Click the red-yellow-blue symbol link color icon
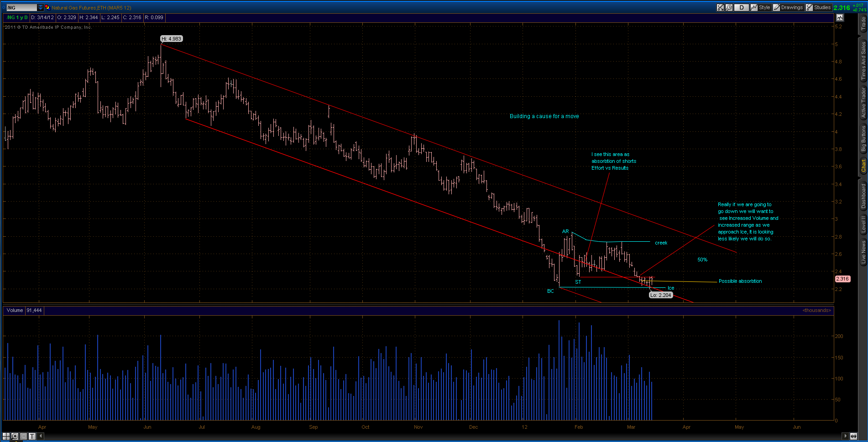 pos(47,7)
